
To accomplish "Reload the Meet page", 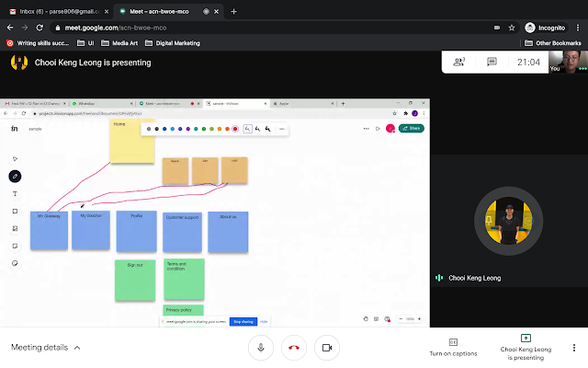I will tap(40, 28).
